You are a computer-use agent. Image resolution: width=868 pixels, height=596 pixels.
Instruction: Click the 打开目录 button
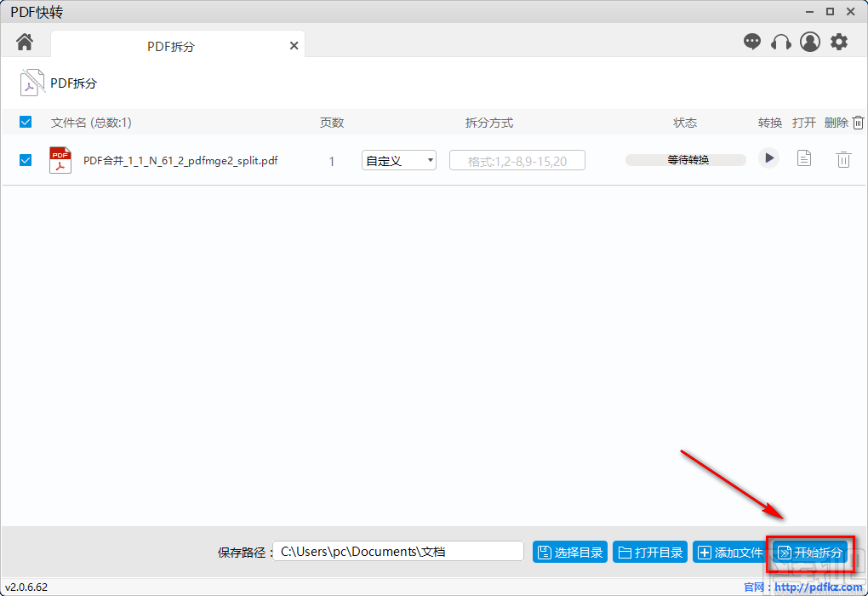pos(649,551)
